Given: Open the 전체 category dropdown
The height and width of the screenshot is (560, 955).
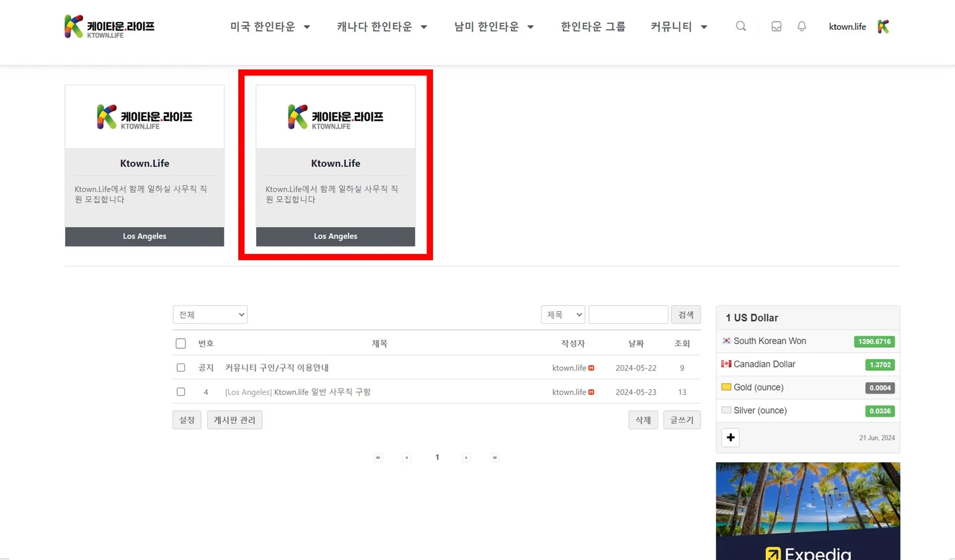Looking at the screenshot, I should coord(210,315).
